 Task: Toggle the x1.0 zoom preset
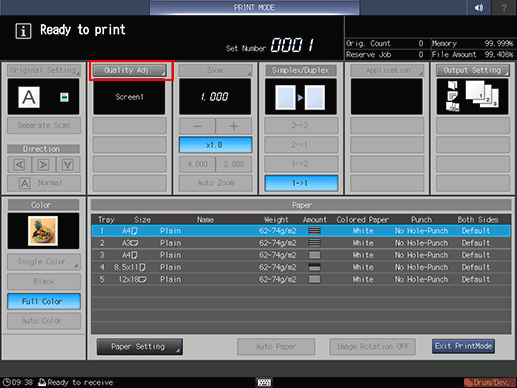[x=215, y=145]
